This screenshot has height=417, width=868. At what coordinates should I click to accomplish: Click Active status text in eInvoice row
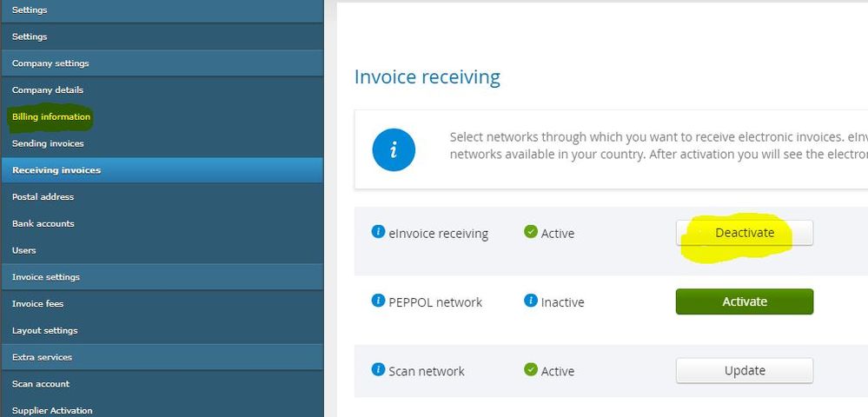tap(558, 234)
